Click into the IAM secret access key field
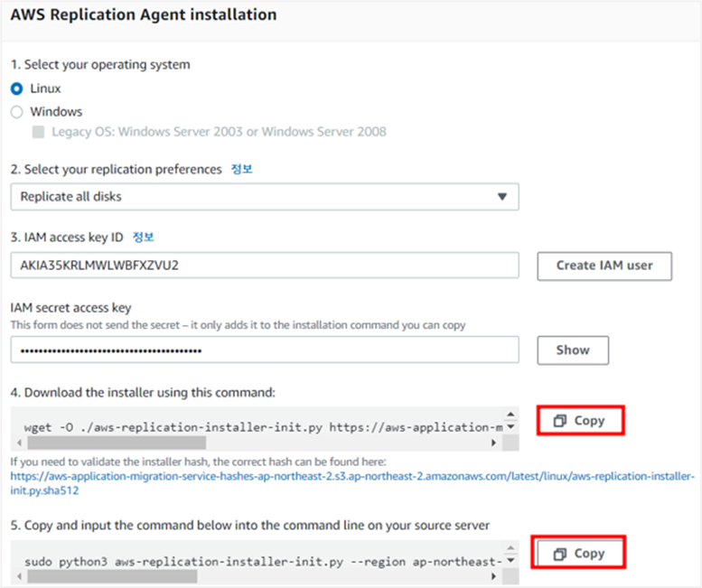Image resolution: width=702 pixels, height=588 pixels. click(265, 350)
